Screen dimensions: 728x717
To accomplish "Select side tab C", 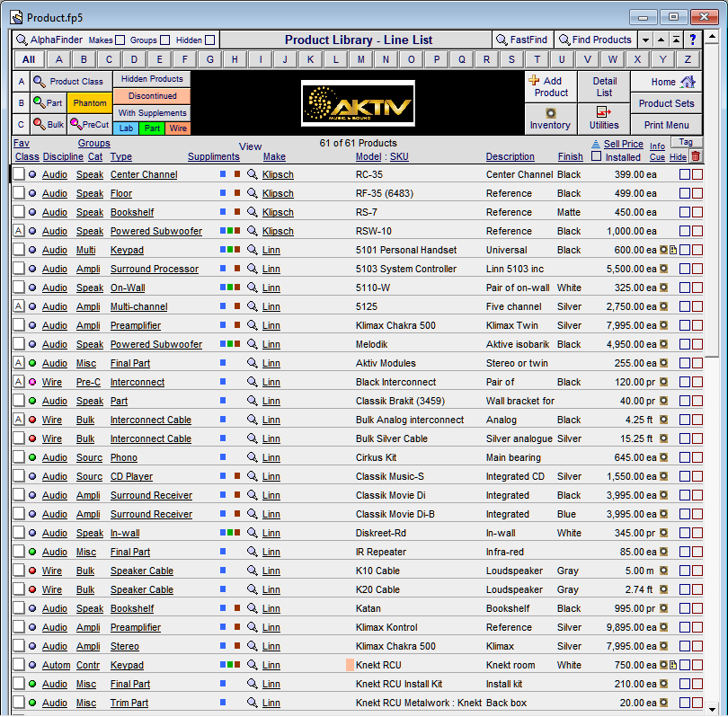I will point(21,124).
